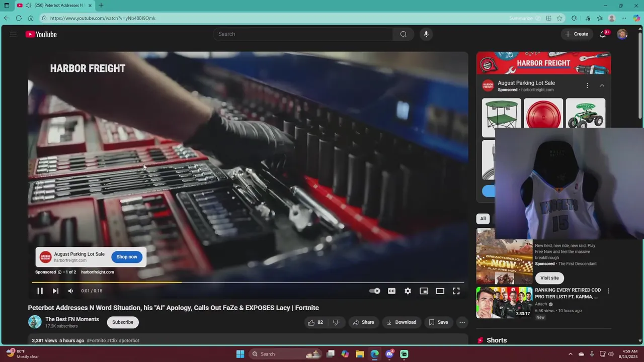Open Copilot sidebar icon
The width and height of the screenshot is (644, 362).
(x=636, y=18)
